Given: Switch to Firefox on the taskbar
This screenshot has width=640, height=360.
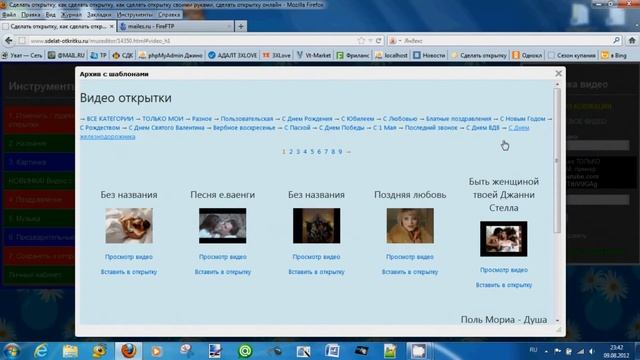Looking at the screenshot, I should coord(128,351).
